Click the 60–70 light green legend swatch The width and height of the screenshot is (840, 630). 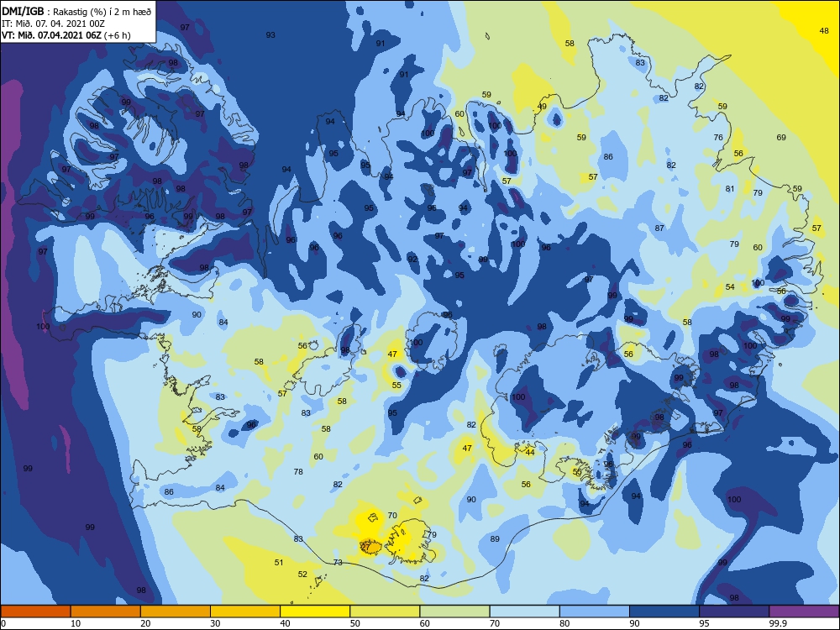tap(454, 612)
